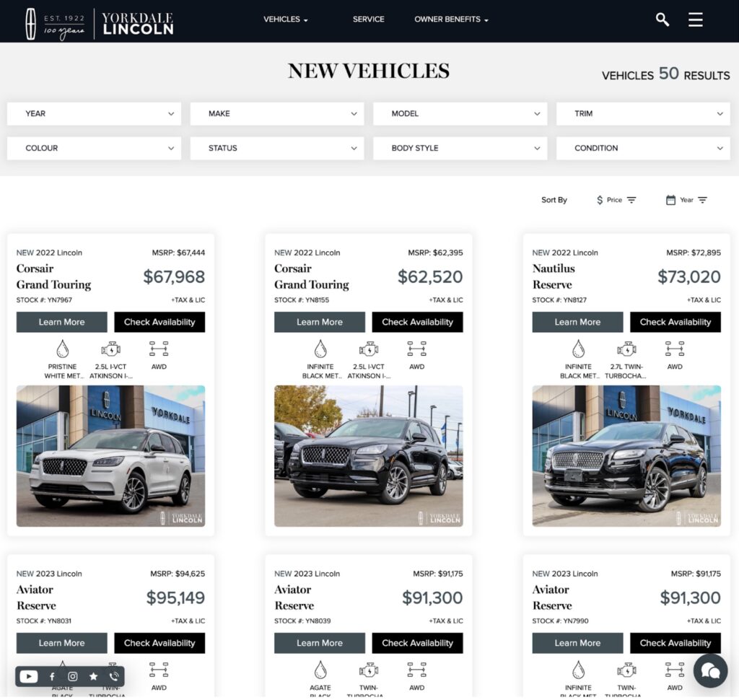Screen dimensions: 739x700
Task: Click colour droplet icon on YN7967 card
Action: tap(62, 349)
